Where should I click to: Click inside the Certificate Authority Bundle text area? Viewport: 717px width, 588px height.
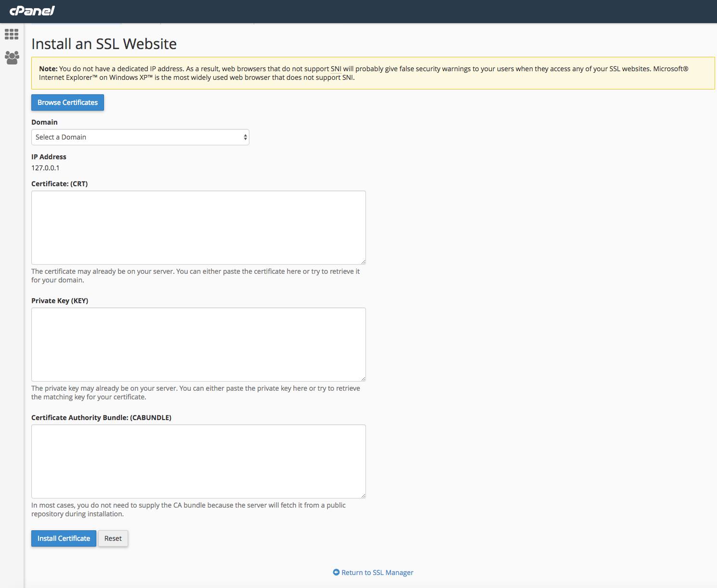point(198,461)
